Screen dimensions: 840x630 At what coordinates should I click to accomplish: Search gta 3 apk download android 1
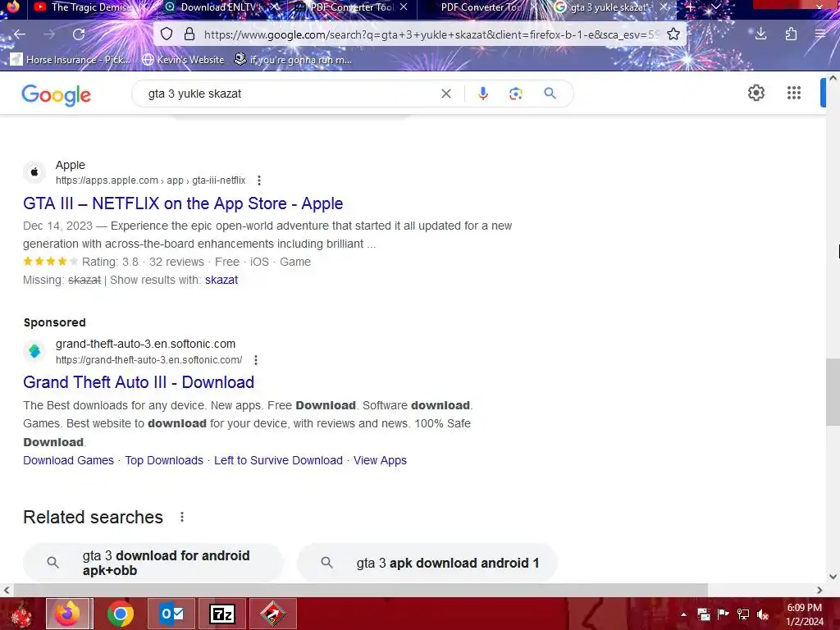coord(427,563)
